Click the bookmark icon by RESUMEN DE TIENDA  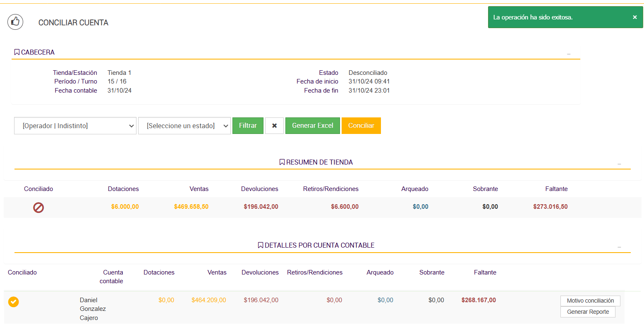[282, 162]
